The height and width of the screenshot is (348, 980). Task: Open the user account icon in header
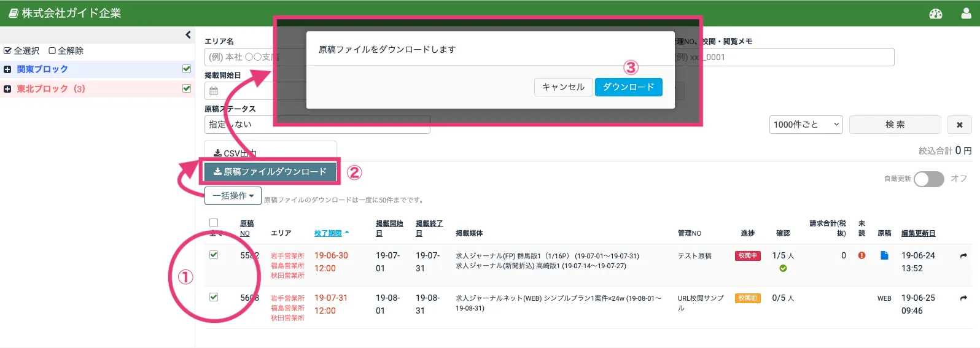966,14
